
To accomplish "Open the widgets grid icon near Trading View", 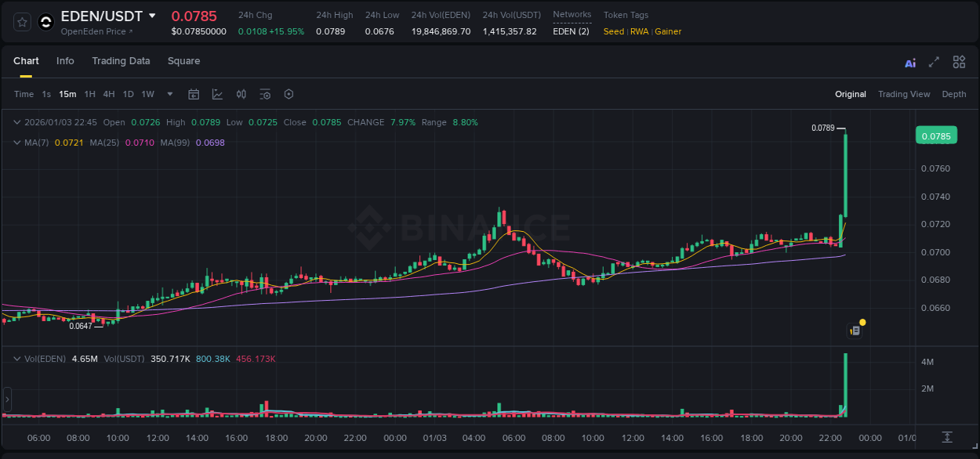I will [958, 61].
